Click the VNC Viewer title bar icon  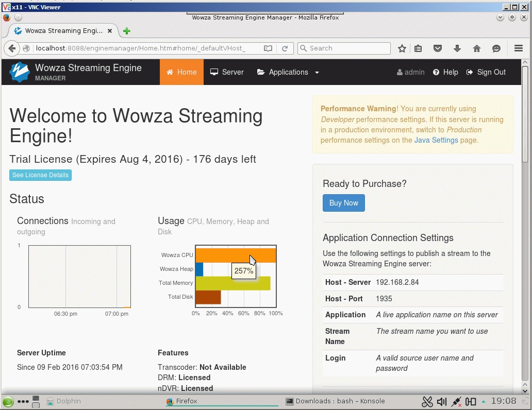click(x=6, y=7)
